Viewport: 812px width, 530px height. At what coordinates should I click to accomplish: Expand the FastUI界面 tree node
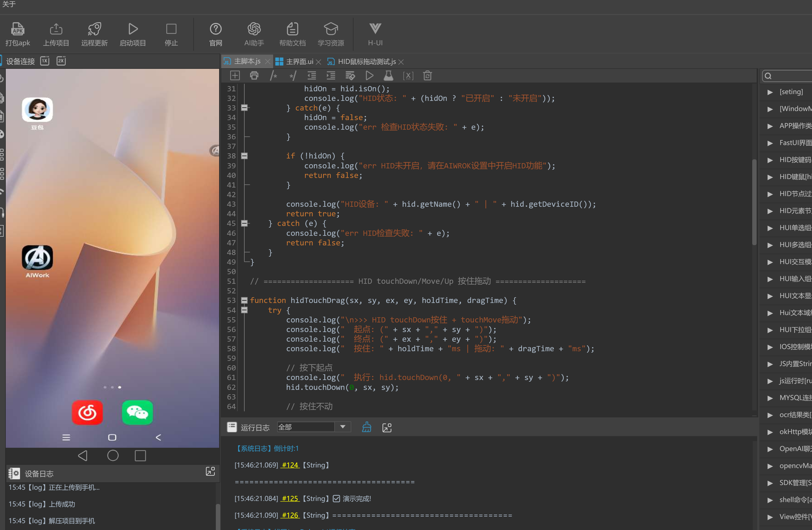click(x=770, y=143)
